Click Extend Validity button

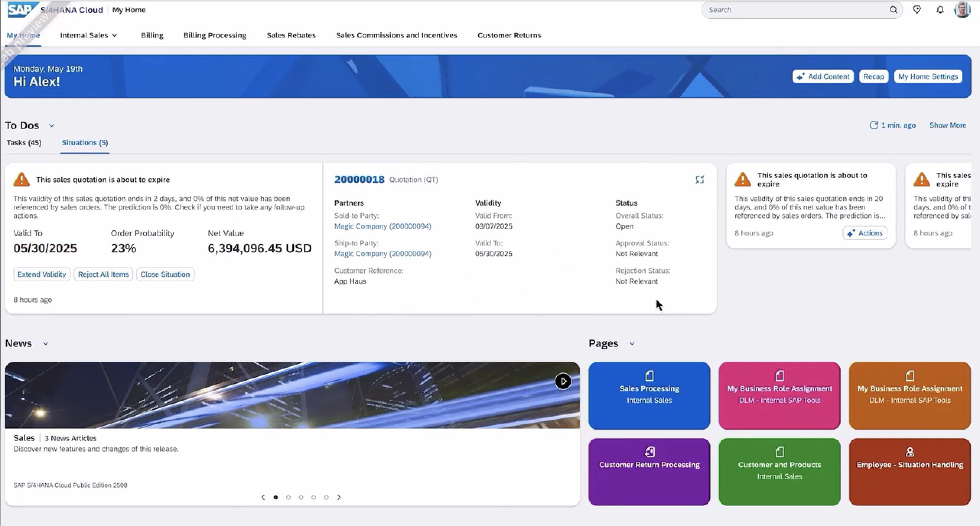tap(42, 274)
